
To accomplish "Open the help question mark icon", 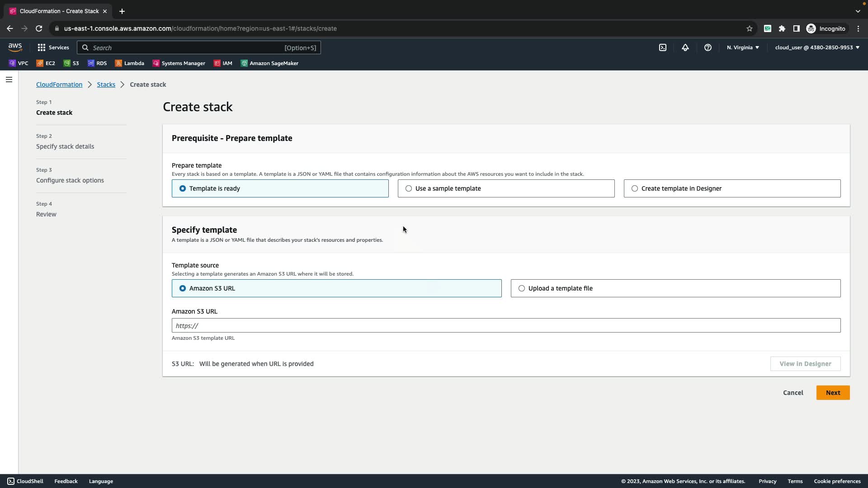I will pos(708,47).
